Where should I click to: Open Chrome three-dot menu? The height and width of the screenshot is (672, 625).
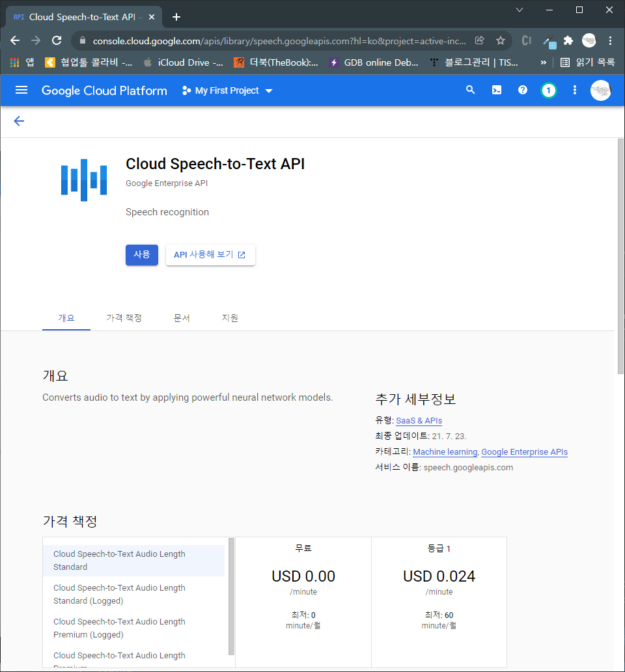pyautogui.click(x=610, y=41)
